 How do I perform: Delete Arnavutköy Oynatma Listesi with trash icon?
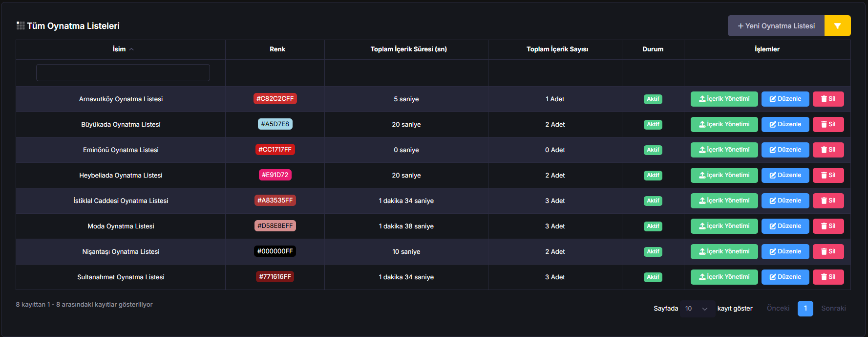828,99
